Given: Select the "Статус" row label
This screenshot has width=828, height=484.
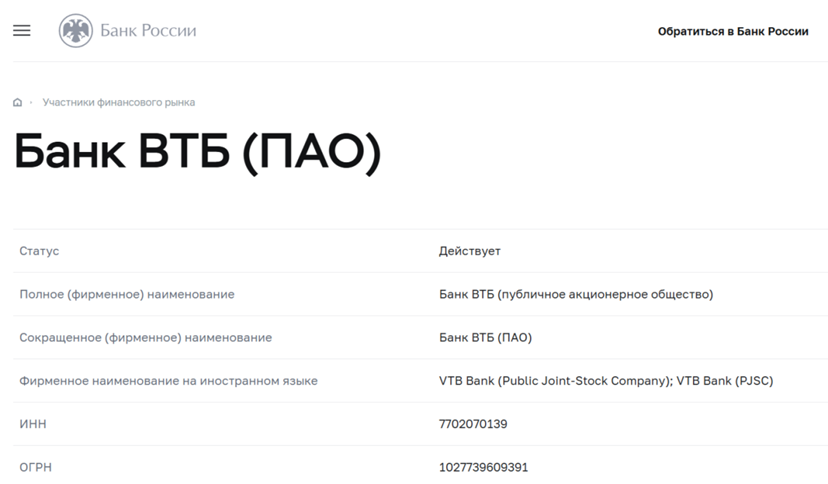Looking at the screenshot, I should (39, 251).
